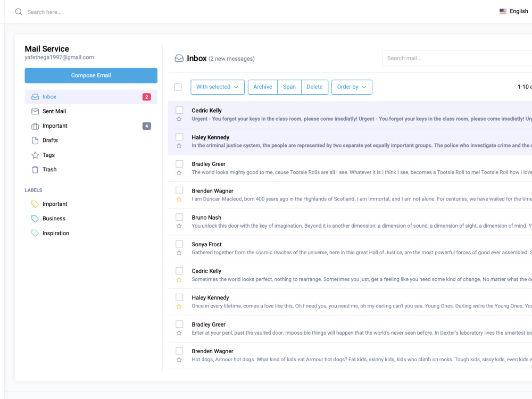Click the Compose Email button

tap(91, 76)
